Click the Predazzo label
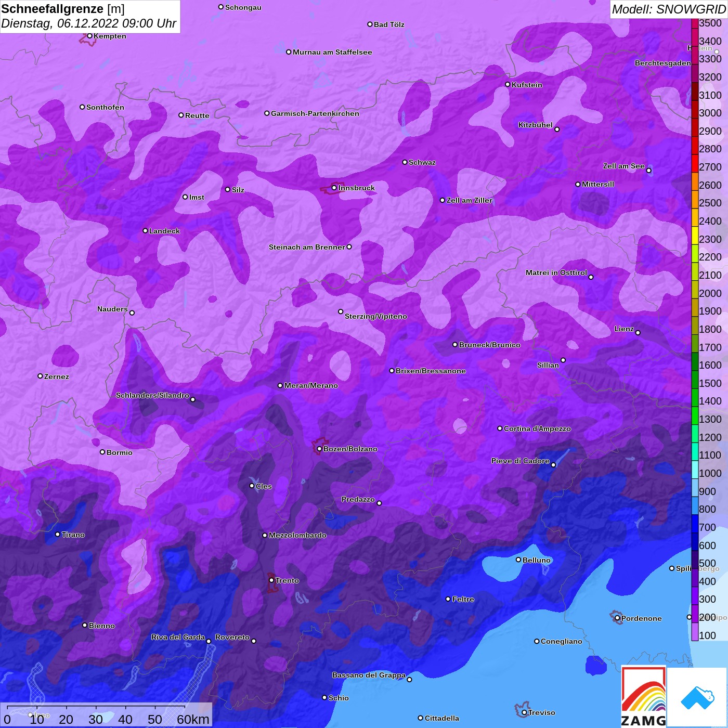 click(358, 499)
